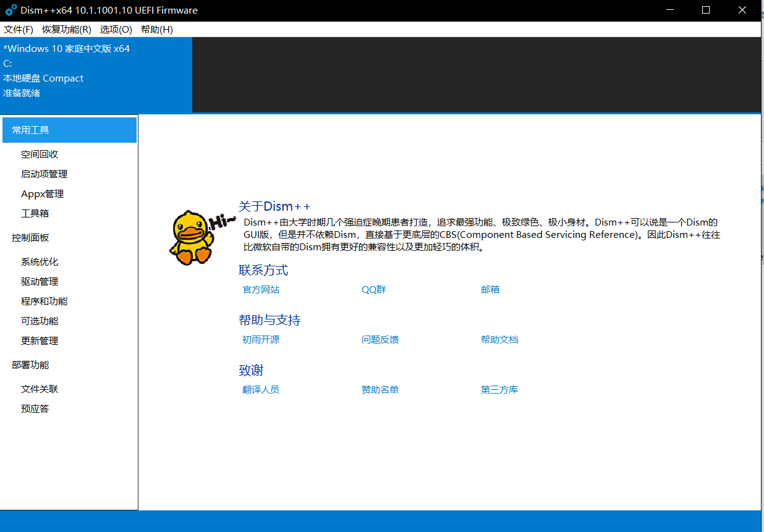Close the Dism++ window
Viewport: 764px width, 532px height.
click(x=743, y=11)
